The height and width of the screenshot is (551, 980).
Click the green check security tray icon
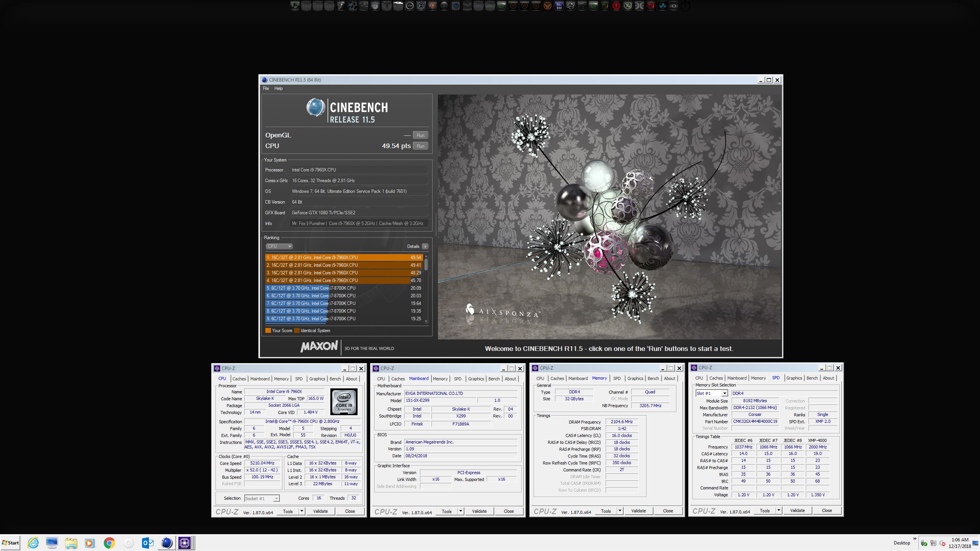924,543
